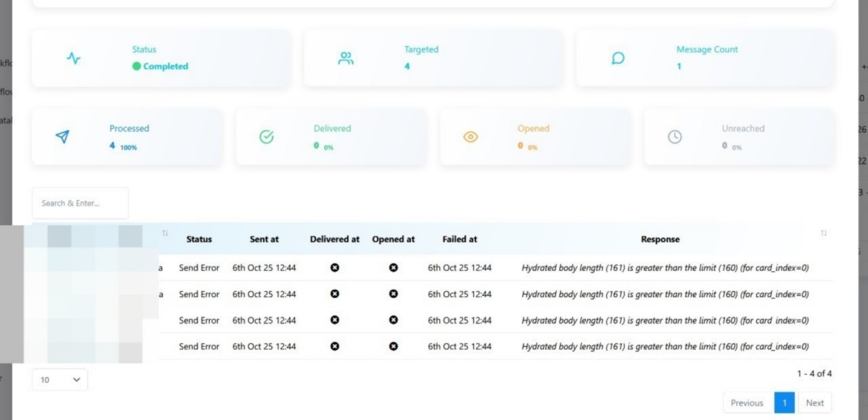
Task: Click the Delivered check circle icon
Action: (x=267, y=137)
